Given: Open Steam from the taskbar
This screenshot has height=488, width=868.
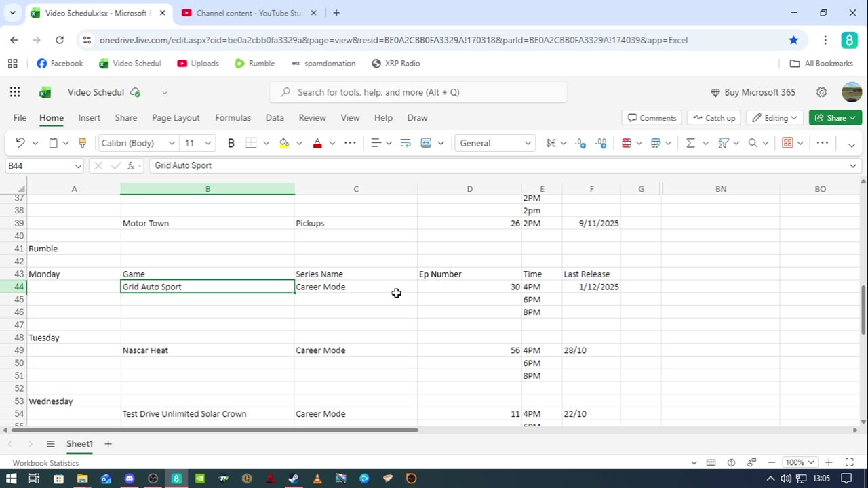Looking at the screenshot, I should (294, 479).
